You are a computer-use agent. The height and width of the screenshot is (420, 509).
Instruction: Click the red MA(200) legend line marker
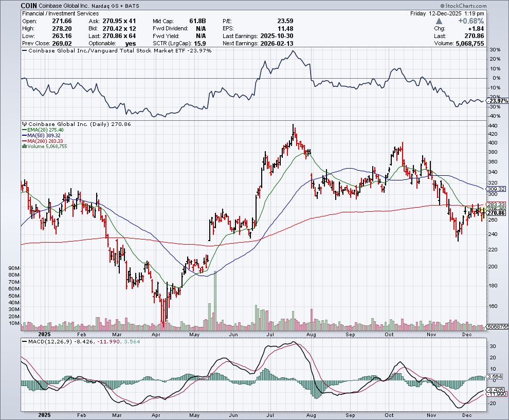tap(24, 141)
